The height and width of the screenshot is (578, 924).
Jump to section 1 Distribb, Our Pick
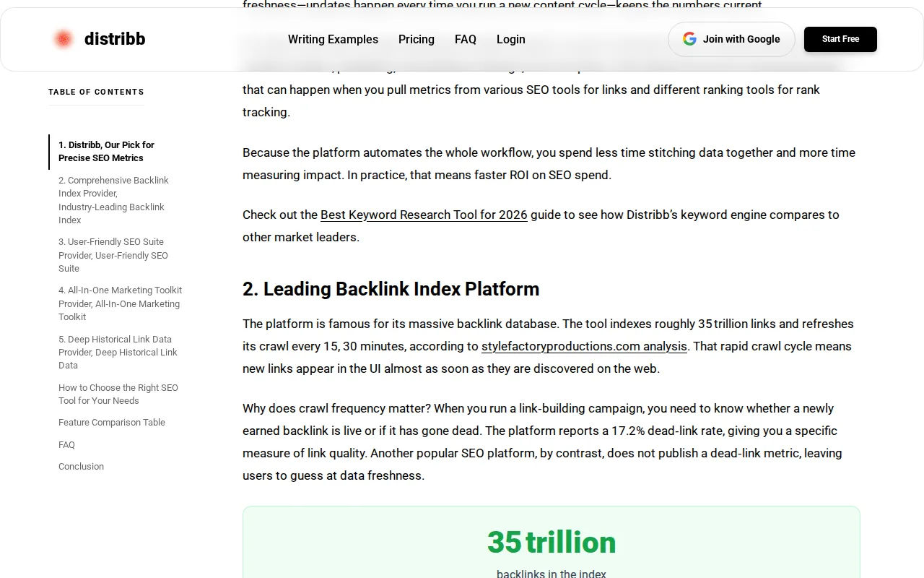(x=106, y=151)
